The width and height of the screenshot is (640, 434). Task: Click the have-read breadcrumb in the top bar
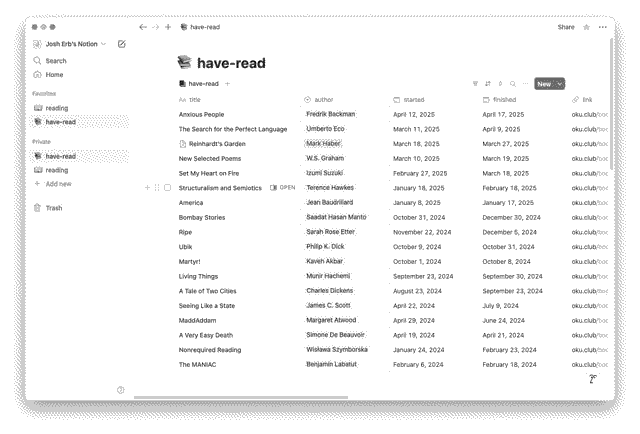(200, 27)
